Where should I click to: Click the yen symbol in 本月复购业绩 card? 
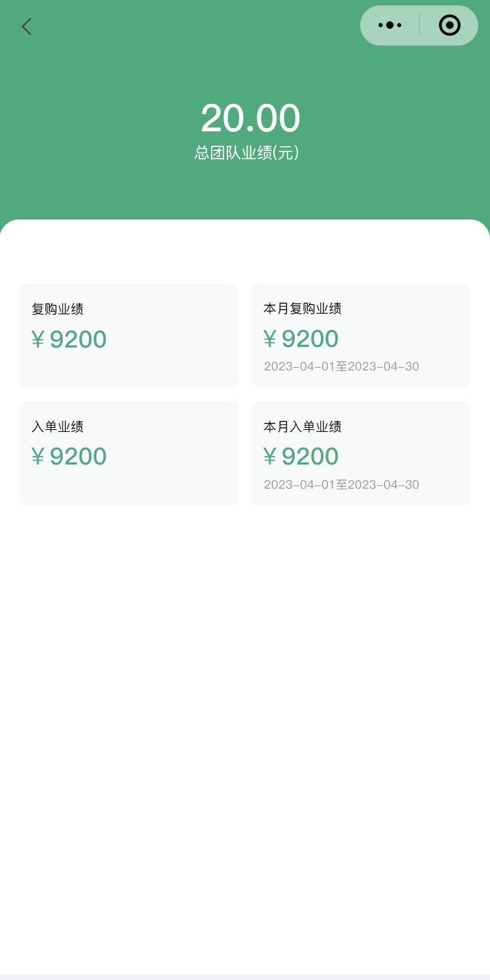(x=270, y=339)
